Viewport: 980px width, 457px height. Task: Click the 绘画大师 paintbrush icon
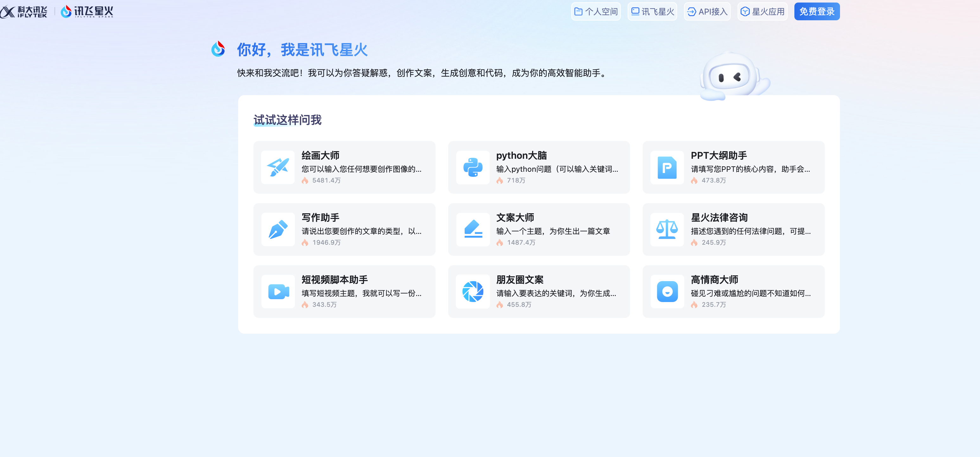[278, 167]
